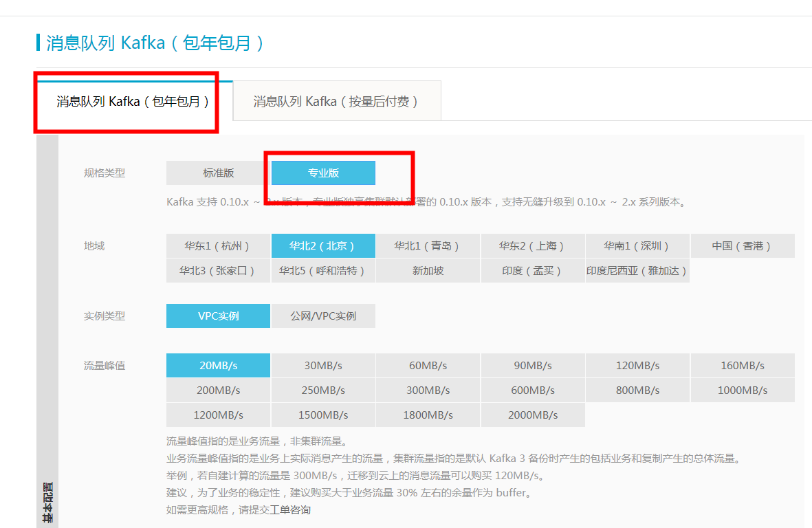
Task: Choose region 华北3（张家口）
Action: point(218,271)
